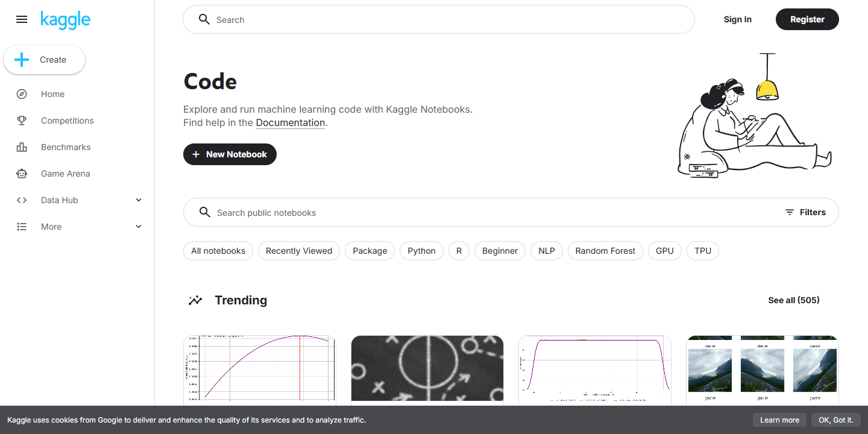
Task: Select the NLP filter chip
Action: [x=547, y=251]
